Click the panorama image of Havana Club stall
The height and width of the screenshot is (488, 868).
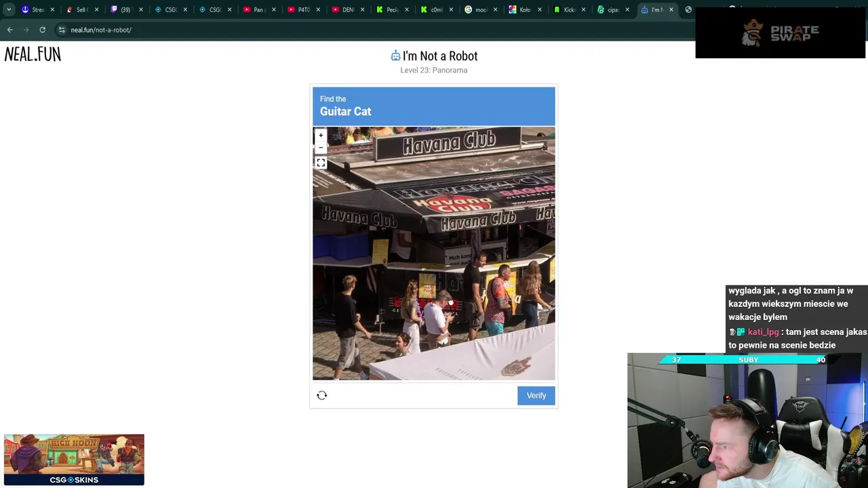(x=434, y=253)
